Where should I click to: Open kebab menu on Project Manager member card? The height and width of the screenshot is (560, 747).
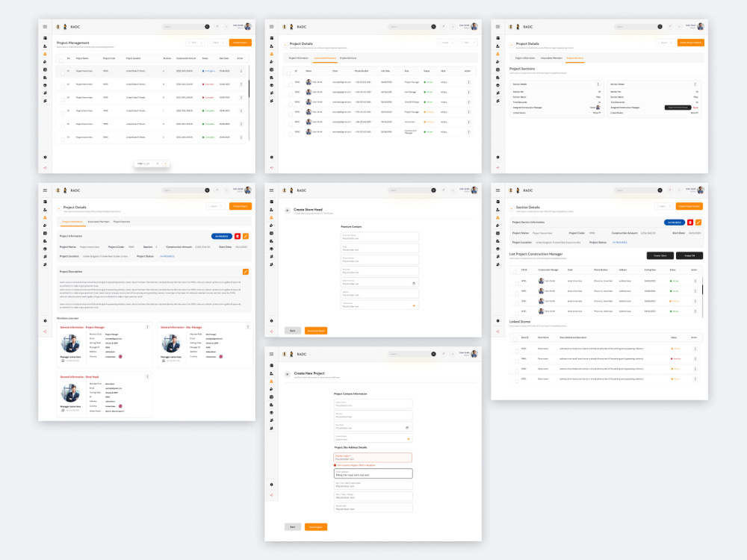point(147,327)
